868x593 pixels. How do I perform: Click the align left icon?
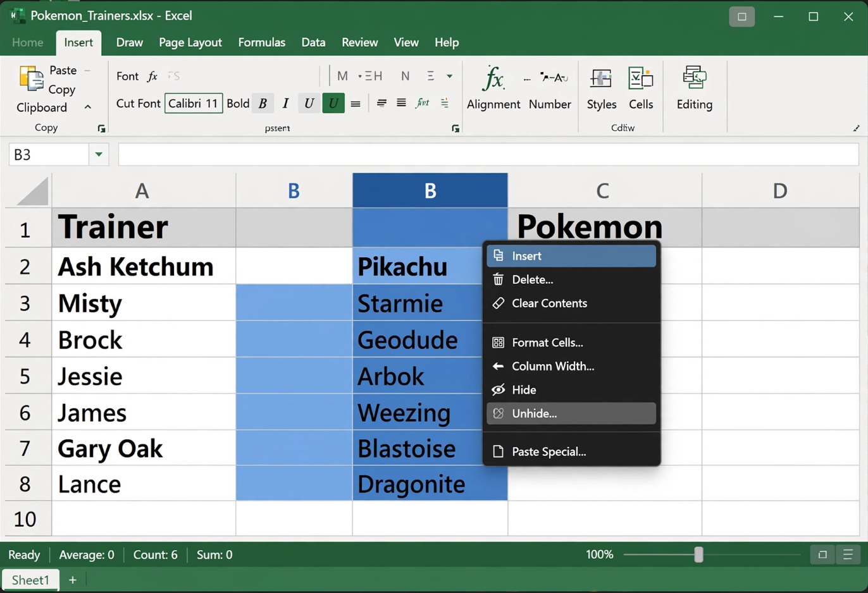(x=381, y=103)
